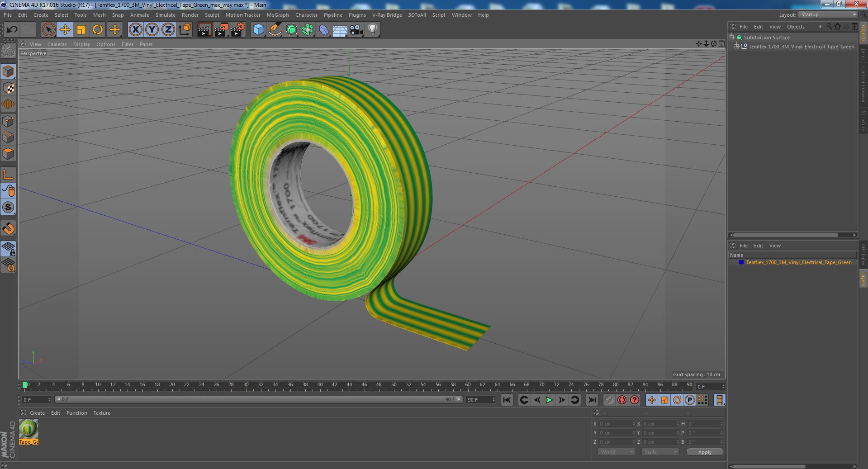
Task: Expand Temflex_1700 object in Object Manager
Action: (x=737, y=47)
